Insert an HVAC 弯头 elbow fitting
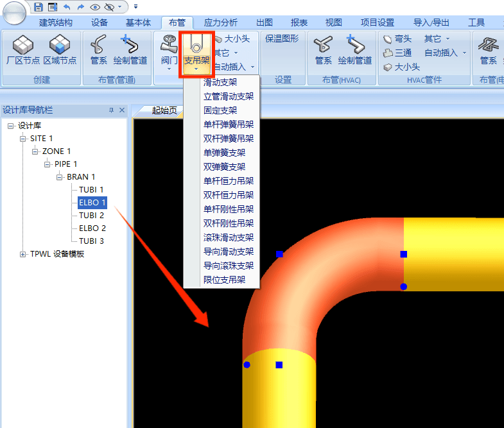 click(x=398, y=39)
